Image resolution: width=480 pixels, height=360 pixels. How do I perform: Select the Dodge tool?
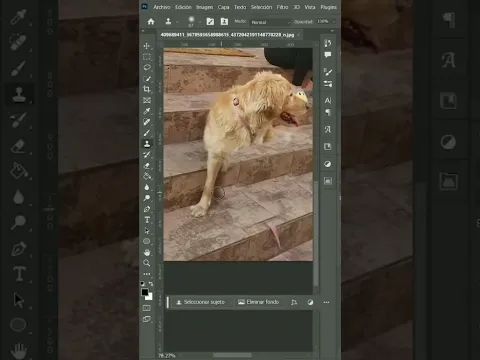tap(147, 198)
